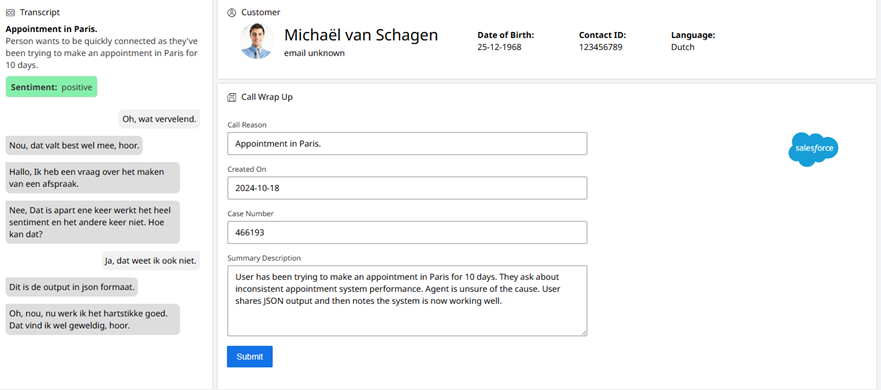This screenshot has height=390, width=881.
Task: Focus the Case Number field
Action: (407, 232)
